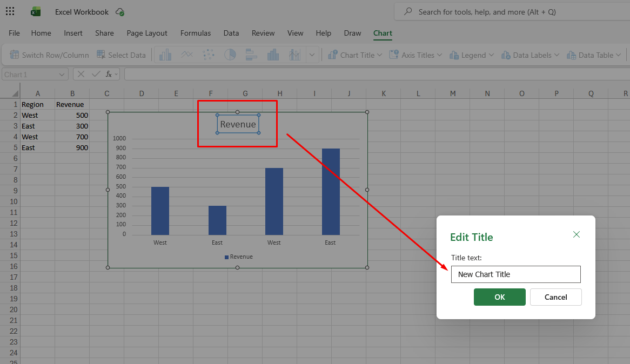Click the Switch Row/Column button
Viewport: 630px width, 364px height.
[49, 55]
